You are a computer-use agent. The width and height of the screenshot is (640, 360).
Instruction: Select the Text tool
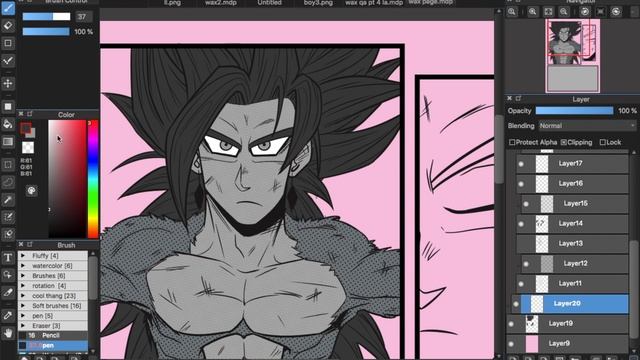click(8, 258)
